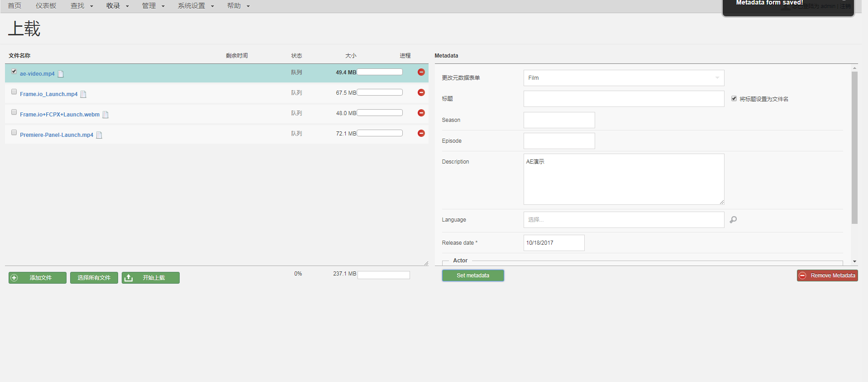Click the 添加文件 button
The height and width of the screenshot is (382, 868).
[x=38, y=278]
